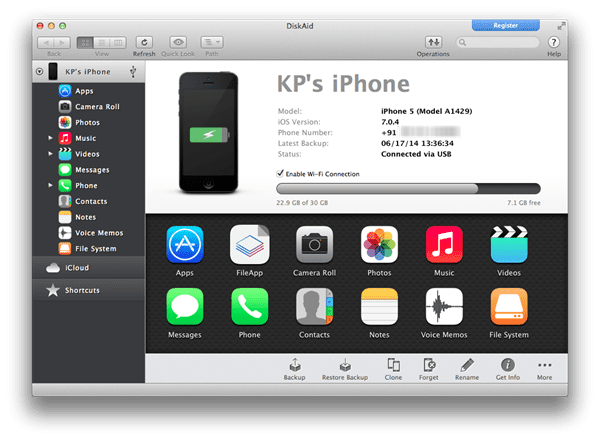The height and width of the screenshot is (441, 600).
Task: Click the Clone device icon
Action: 393,365
